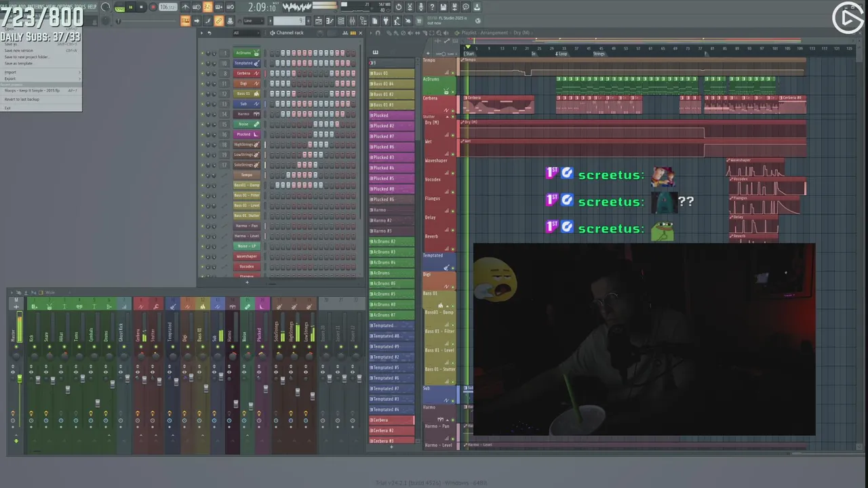This screenshot has height=488, width=868.
Task: Open the TOOLS menu
Action: coord(79,7)
